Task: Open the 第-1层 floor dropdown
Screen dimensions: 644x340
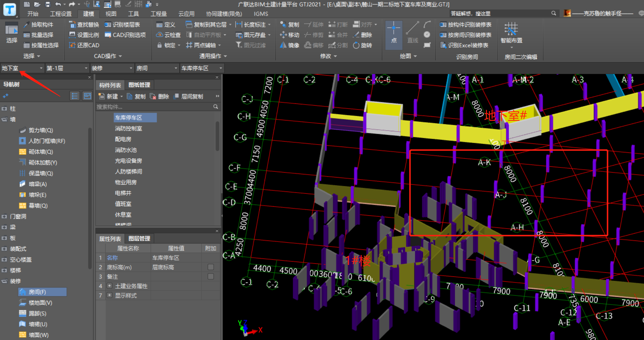Action: tap(67, 68)
